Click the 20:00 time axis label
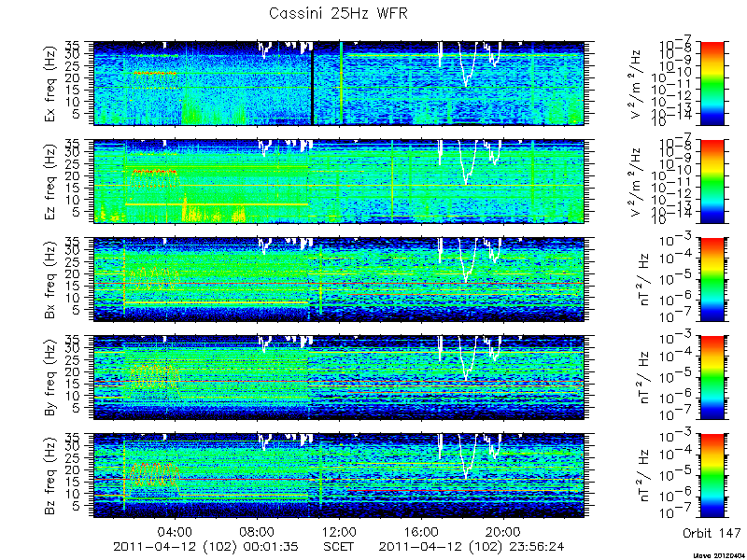The height and width of the screenshot is (560, 747). point(503,531)
